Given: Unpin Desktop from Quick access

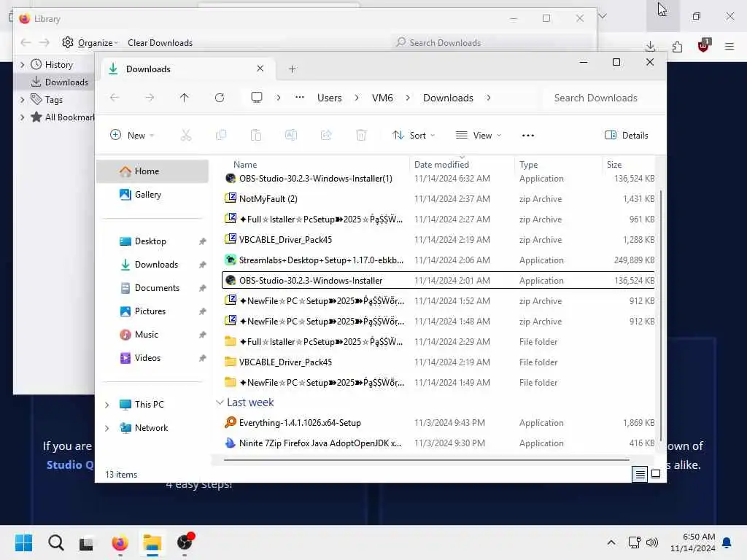Looking at the screenshot, I should 203,241.
